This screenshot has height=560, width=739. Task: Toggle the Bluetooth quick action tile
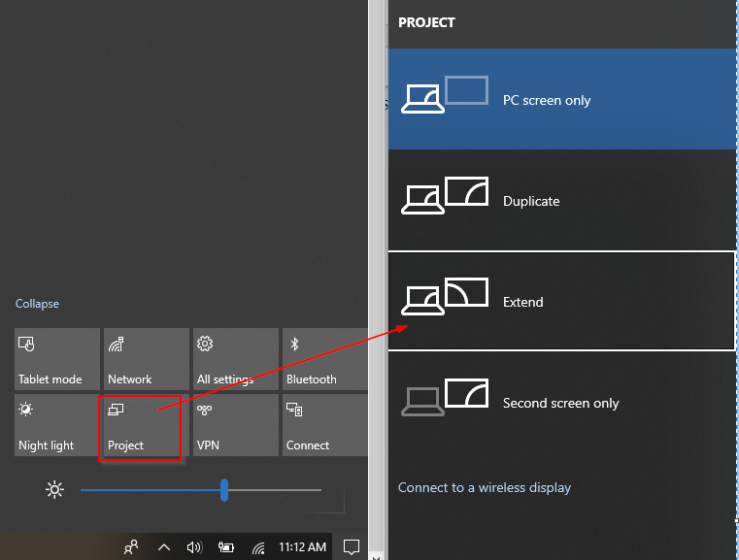[324, 359]
